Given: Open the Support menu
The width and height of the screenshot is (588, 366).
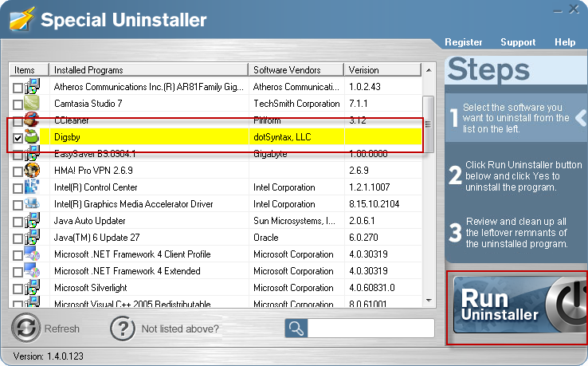Looking at the screenshot, I should tap(518, 42).
